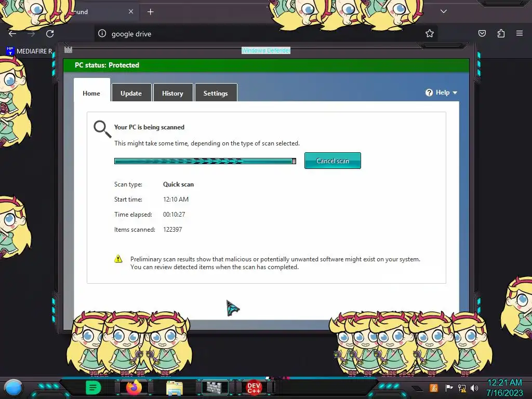532x399 pixels.
Task: Click the yellow warning triangle icon
Action: [118, 259]
